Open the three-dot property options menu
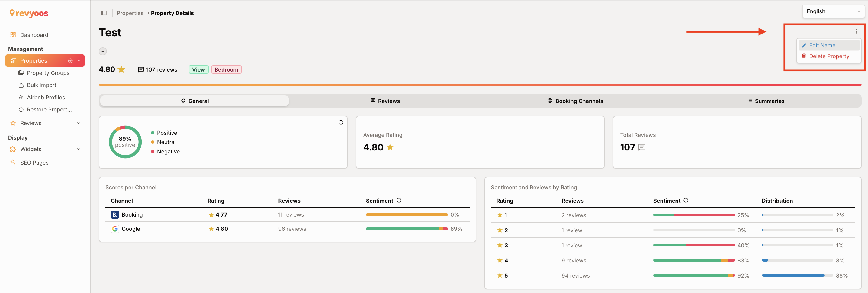 856,31
